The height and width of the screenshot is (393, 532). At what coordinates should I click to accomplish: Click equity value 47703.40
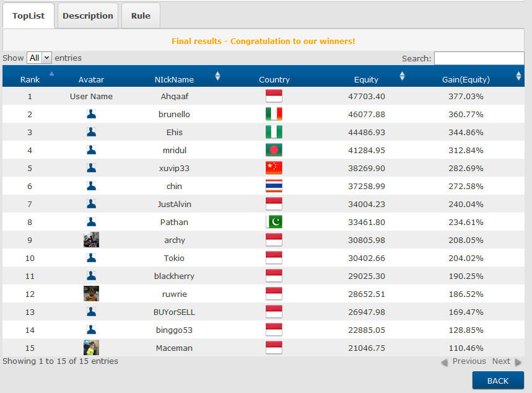click(x=367, y=97)
